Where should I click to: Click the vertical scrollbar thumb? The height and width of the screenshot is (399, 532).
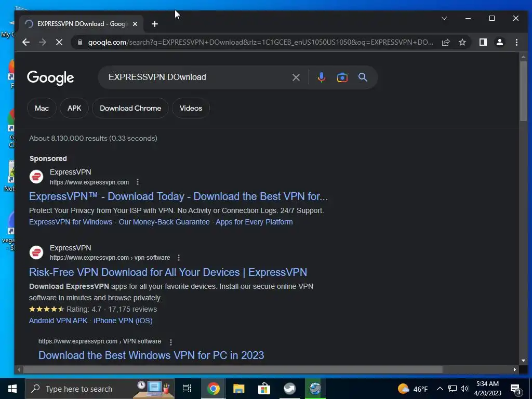(x=523, y=90)
